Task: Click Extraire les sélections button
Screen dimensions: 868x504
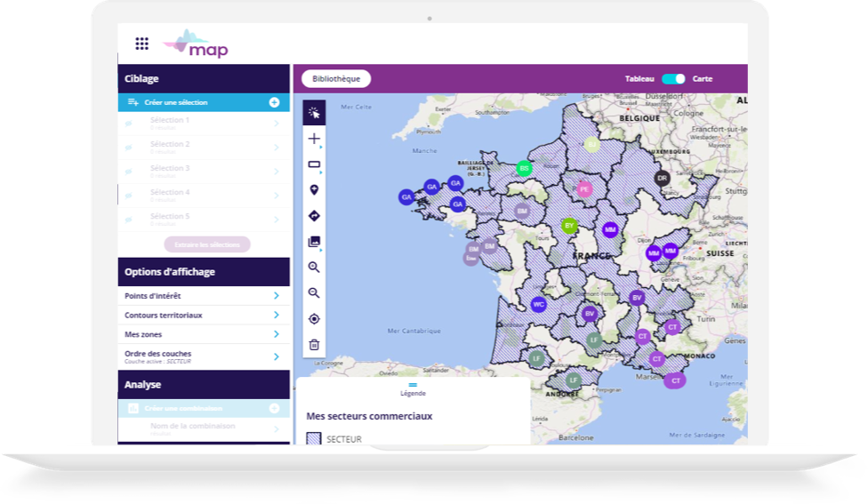Action: coord(207,244)
